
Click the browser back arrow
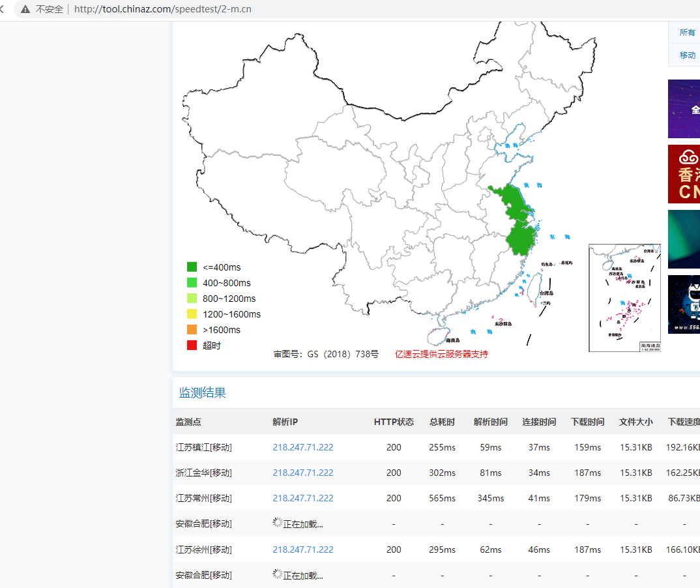click(x=2, y=9)
